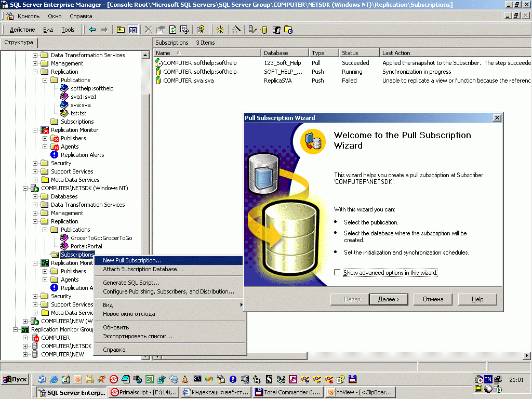Select the Replication Alerts icon under first monitor
Image resolution: width=532 pixels, height=399 pixels.
[54, 155]
